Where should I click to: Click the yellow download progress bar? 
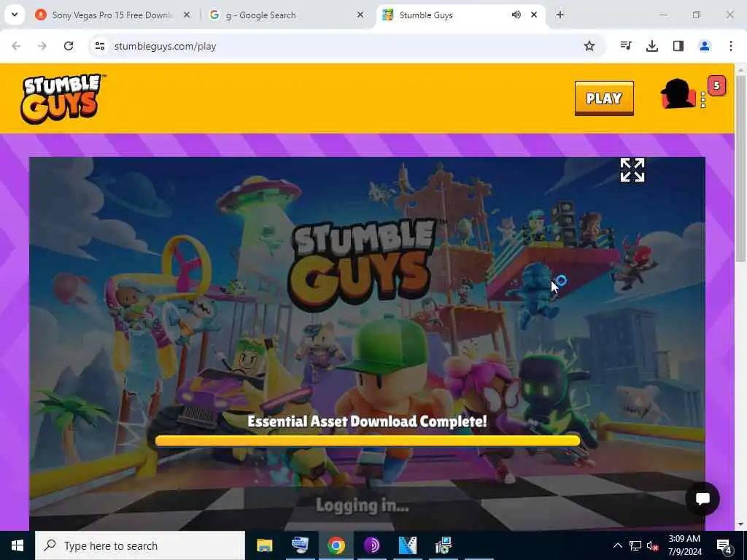pos(368,441)
